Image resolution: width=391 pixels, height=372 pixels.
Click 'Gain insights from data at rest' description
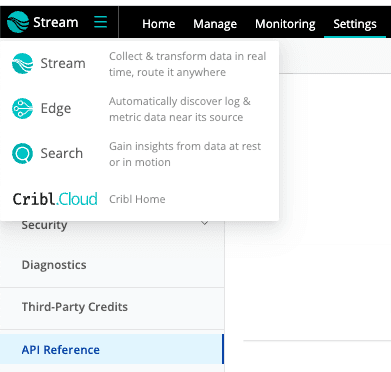pyautogui.click(x=185, y=154)
